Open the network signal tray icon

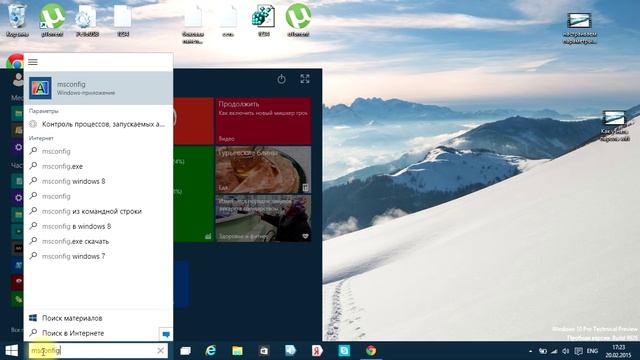554,351
